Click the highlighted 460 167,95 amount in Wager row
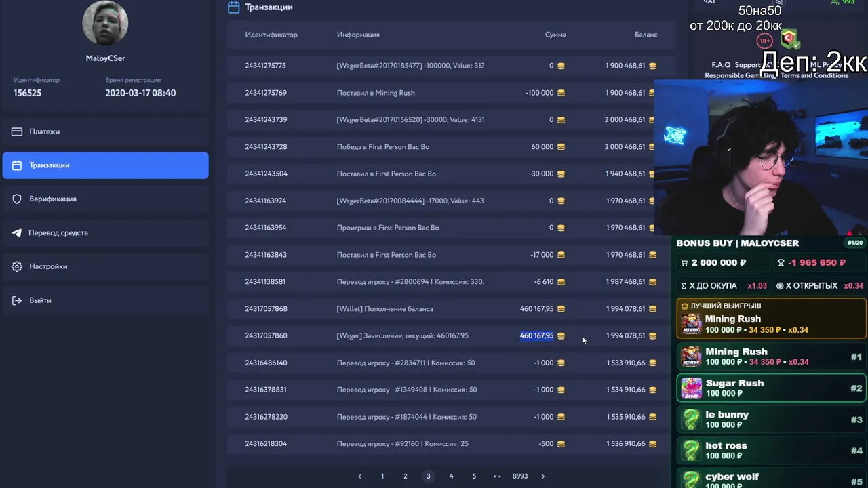The image size is (868, 488). click(x=536, y=335)
